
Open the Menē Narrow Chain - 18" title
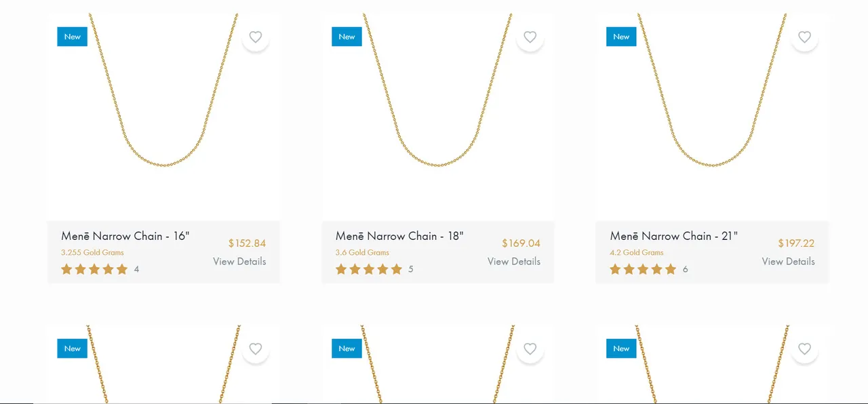399,236
